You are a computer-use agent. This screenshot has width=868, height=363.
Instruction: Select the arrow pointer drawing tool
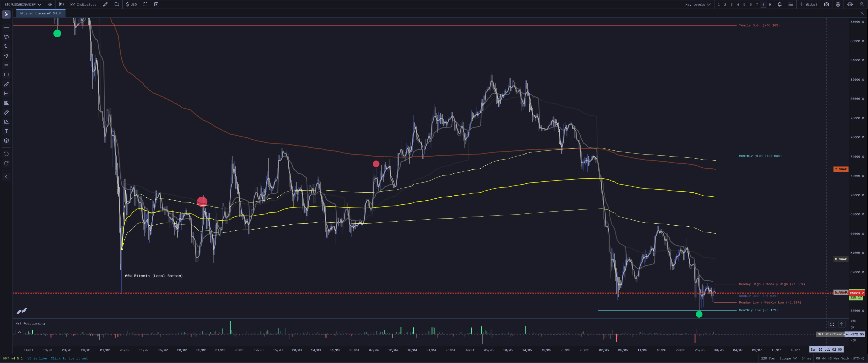6,55
